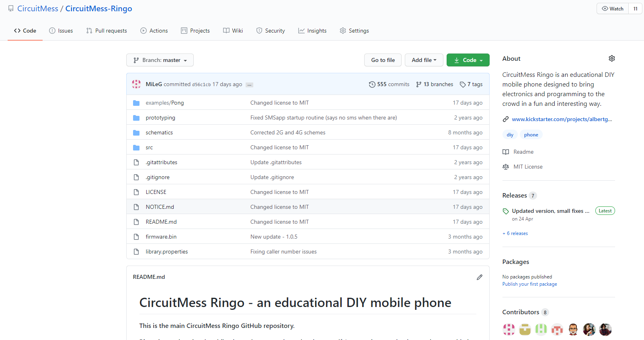Click the Watch button
Viewport: 644px width, 340px height.
[612, 8]
